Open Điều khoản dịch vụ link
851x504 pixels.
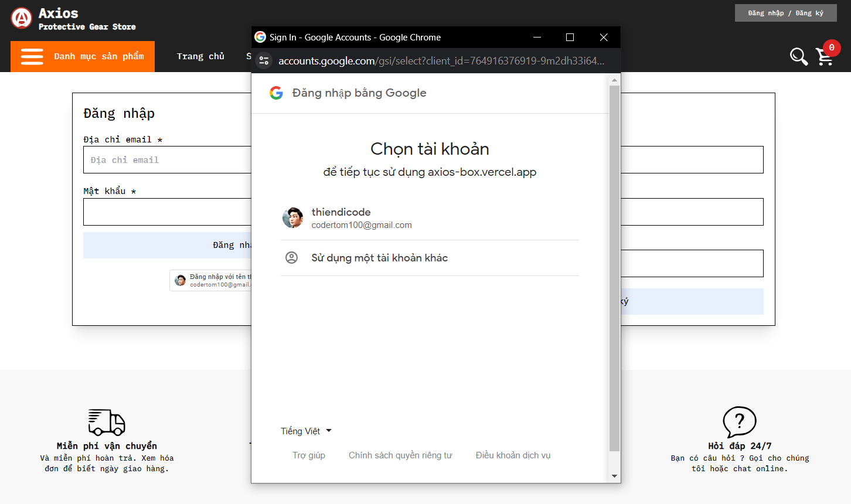[x=513, y=455]
